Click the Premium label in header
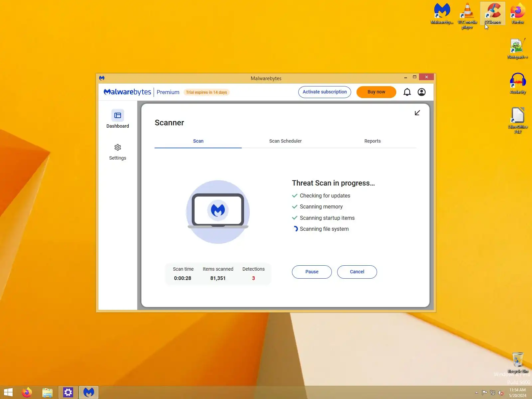This screenshot has height=399, width=532. 168,92
